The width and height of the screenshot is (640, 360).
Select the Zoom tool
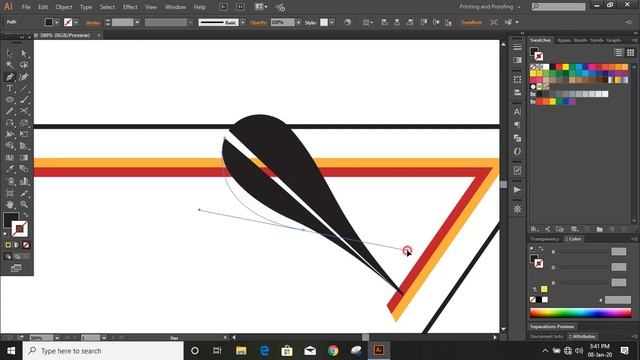(x=24, y=204)
